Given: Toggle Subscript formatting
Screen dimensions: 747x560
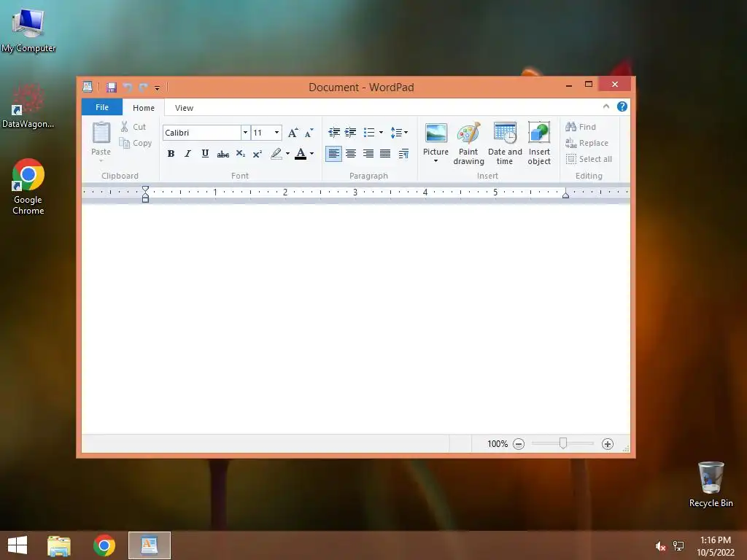Looking at the screenshot, I should pyautogui.click(x=240, y=153).
